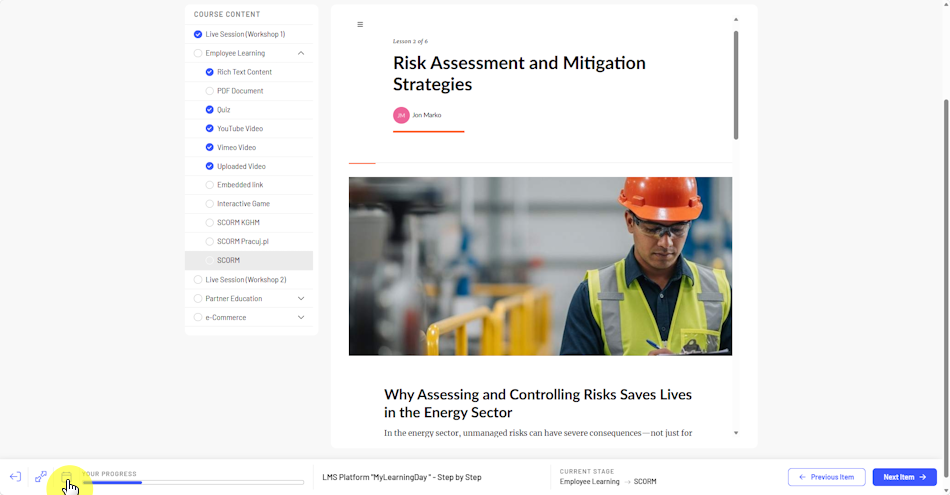Click SCORM in current stage breadcrumb
Image resolution: width=950 pixels, height=495 pixels.
point(645,482)
